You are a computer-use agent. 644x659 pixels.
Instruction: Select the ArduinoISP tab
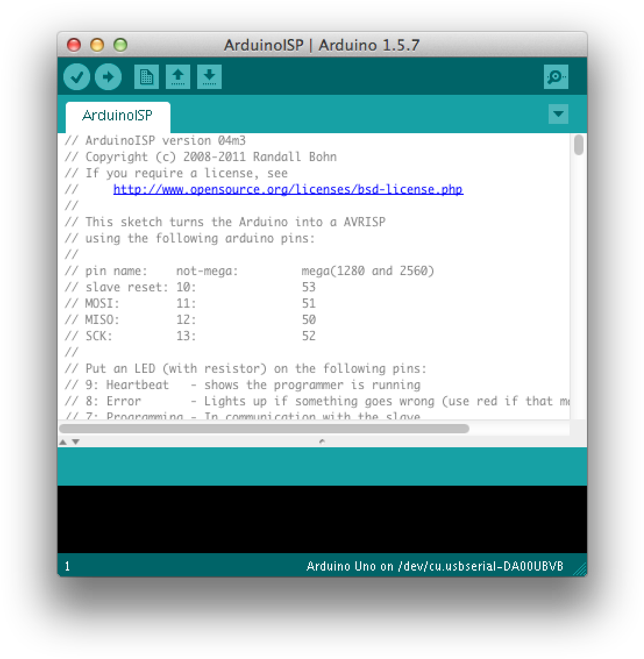(x=117, y=116)
